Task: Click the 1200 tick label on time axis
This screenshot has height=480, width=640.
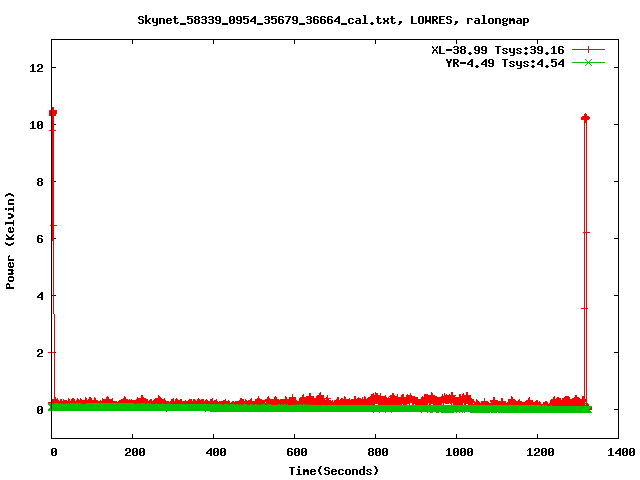Action: tap(538, 452)
